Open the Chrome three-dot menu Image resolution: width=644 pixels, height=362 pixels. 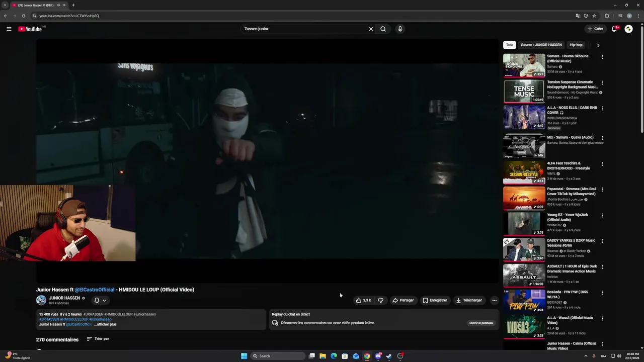[x=638, y=16]
